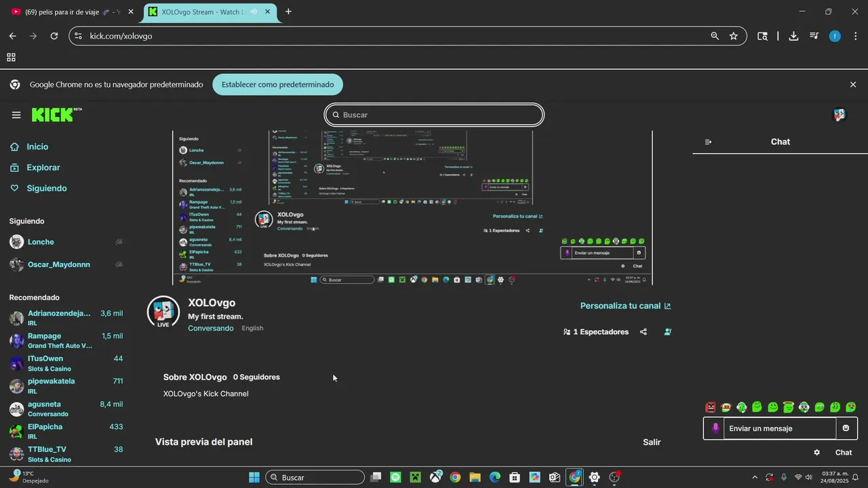Open Chrome three-dot menu
868x488 pixels.
point(855,36)
